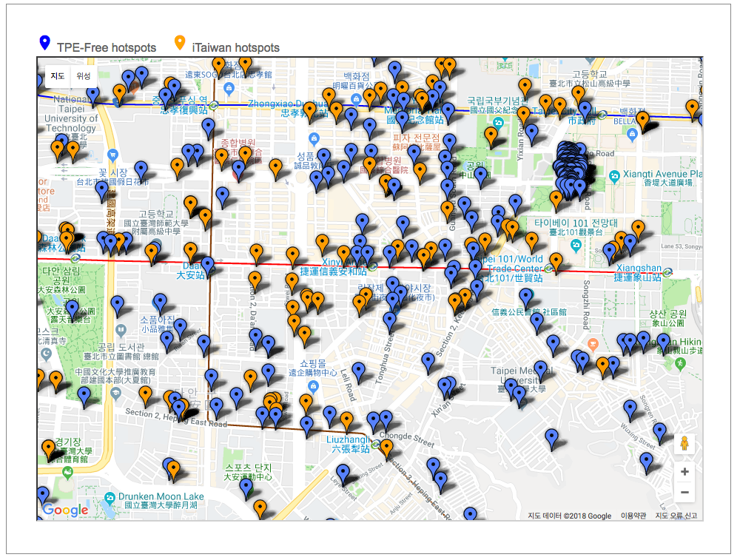Select the 國父紀念館 memorial hall camera icon

[498, 123]
